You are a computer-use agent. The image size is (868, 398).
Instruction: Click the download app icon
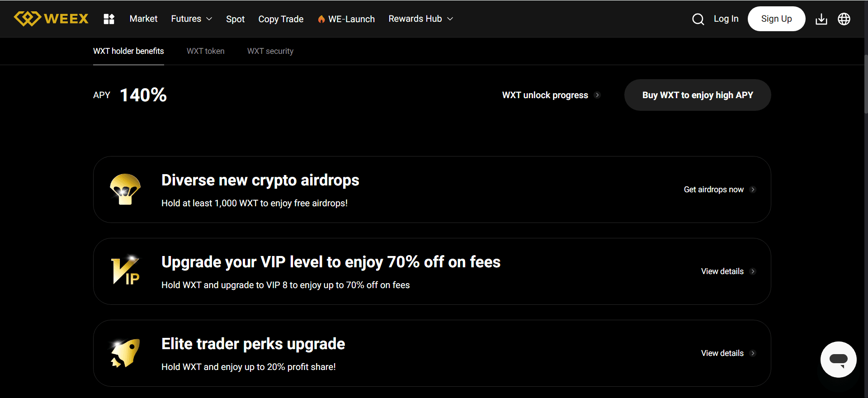point(821,19)
